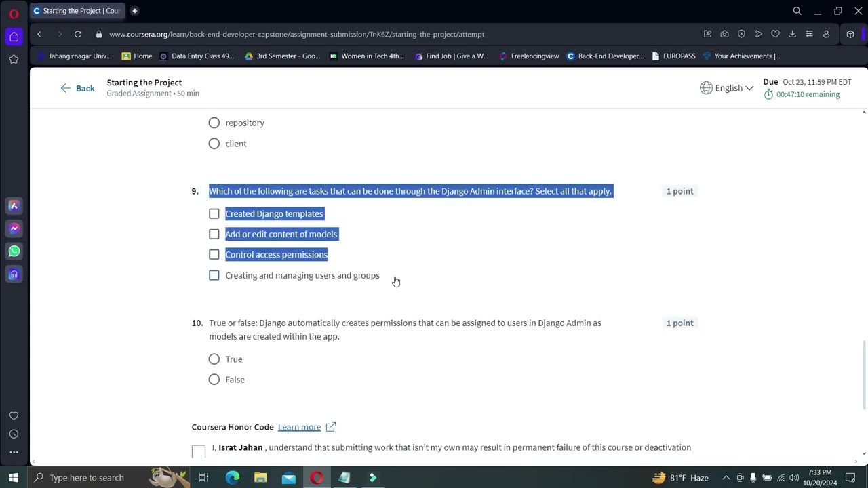This screenshot has width=868, height=488.
Task: Reload the Coursera page
Action: click(x=78, y=34)
